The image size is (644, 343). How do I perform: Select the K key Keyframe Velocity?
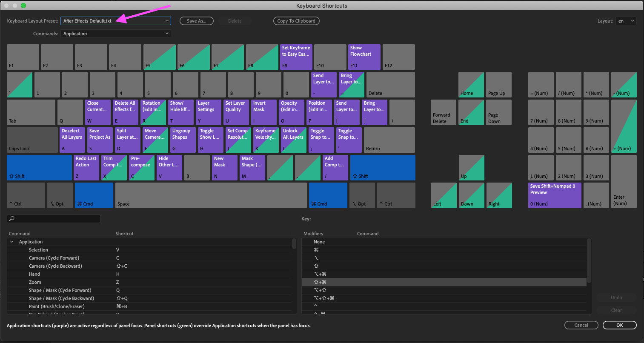(x=266, y=140)
